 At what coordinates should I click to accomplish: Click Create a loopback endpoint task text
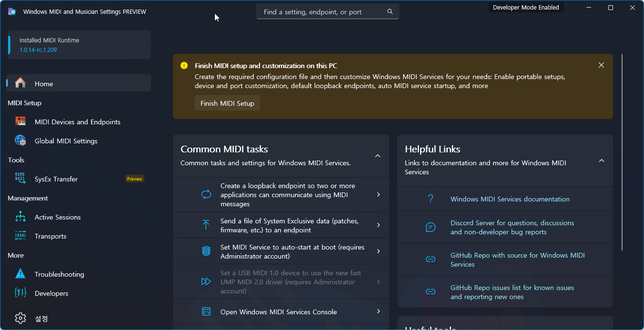[287, 195]
